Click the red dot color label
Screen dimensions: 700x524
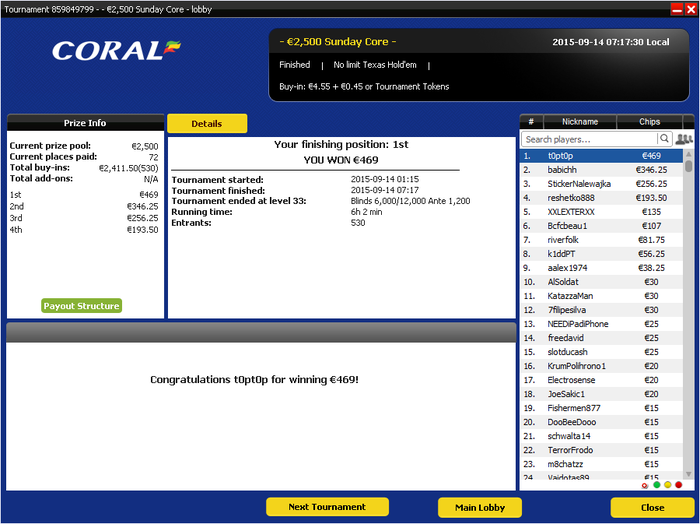coord(679,485)
